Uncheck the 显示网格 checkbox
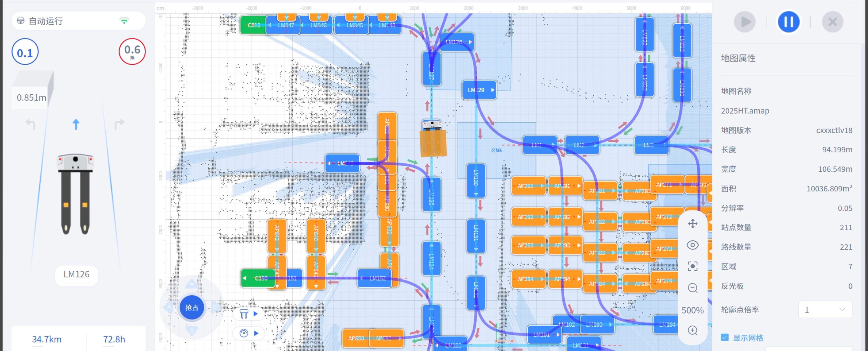Viewport: 868px width, 351px height. click(725, 338)
